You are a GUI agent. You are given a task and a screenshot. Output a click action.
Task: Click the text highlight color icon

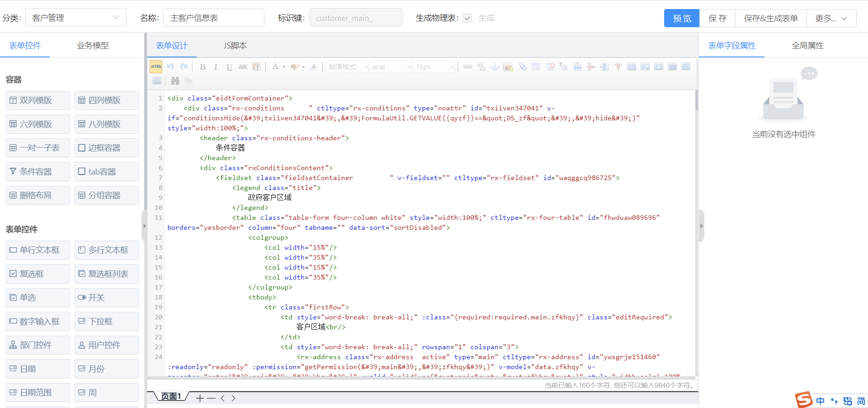click(294, 66)
